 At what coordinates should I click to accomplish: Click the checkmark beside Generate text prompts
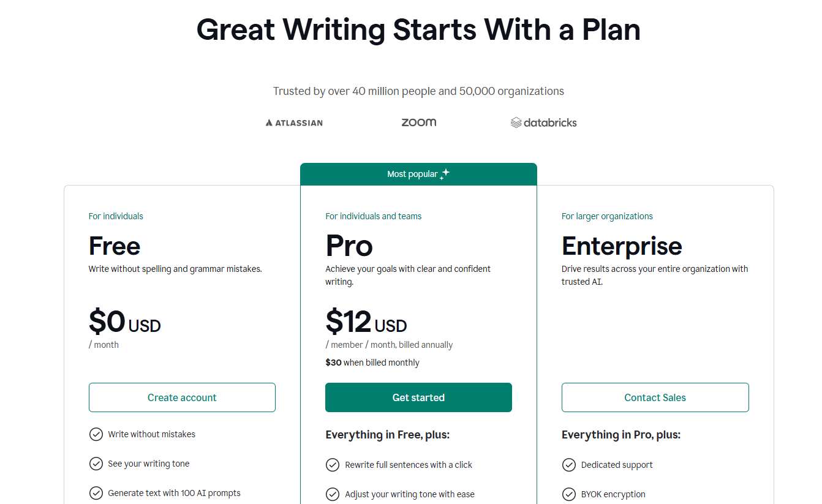pos(96,493)
